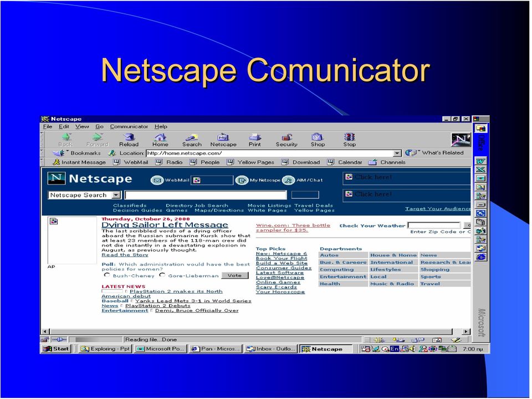Click the Read the Story link
This screenshot has width=532, height=399.
(125, 255)
